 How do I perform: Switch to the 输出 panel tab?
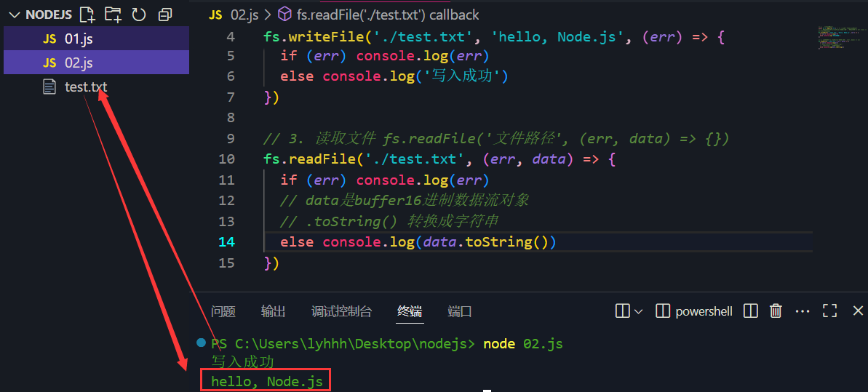[273, 311]
